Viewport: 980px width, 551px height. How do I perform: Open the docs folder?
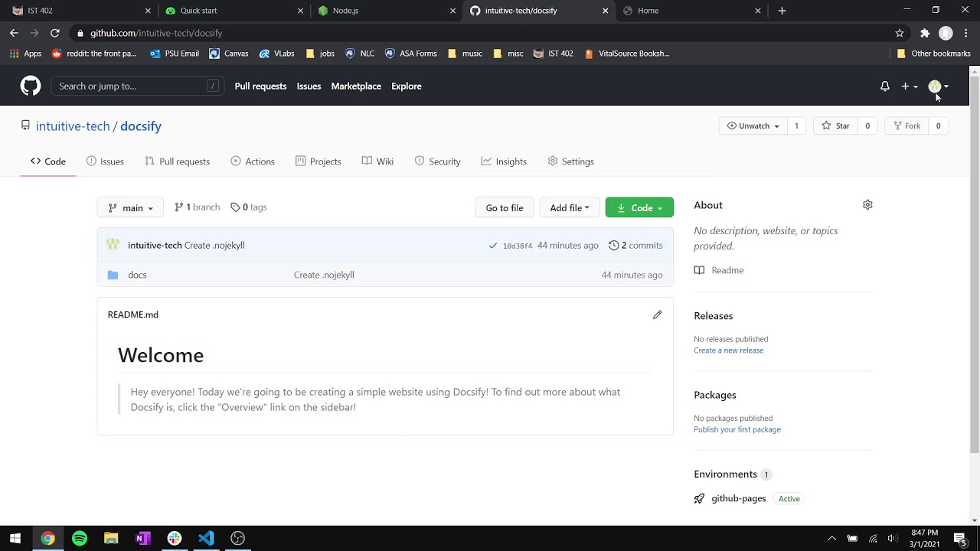pyautogui.click(x=137, y=275)
